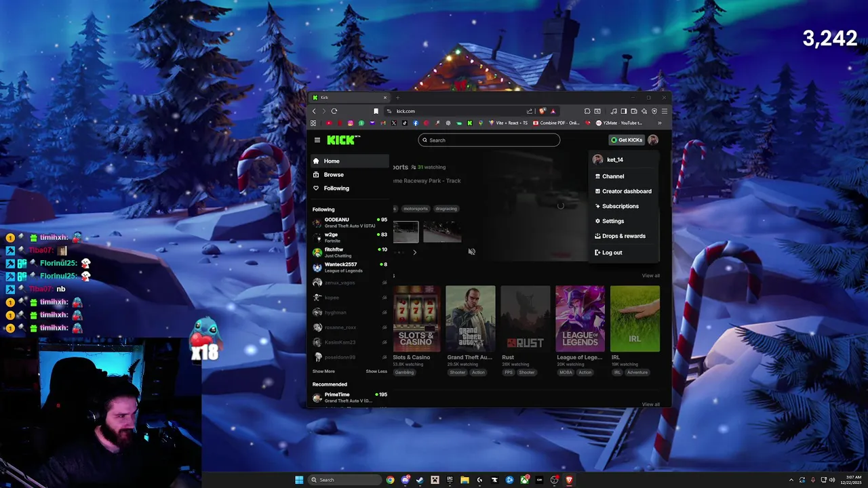Open the Kick hamburger sidebar menu
The width and height of the screenshot is (868, 488).
pos(317,140)
